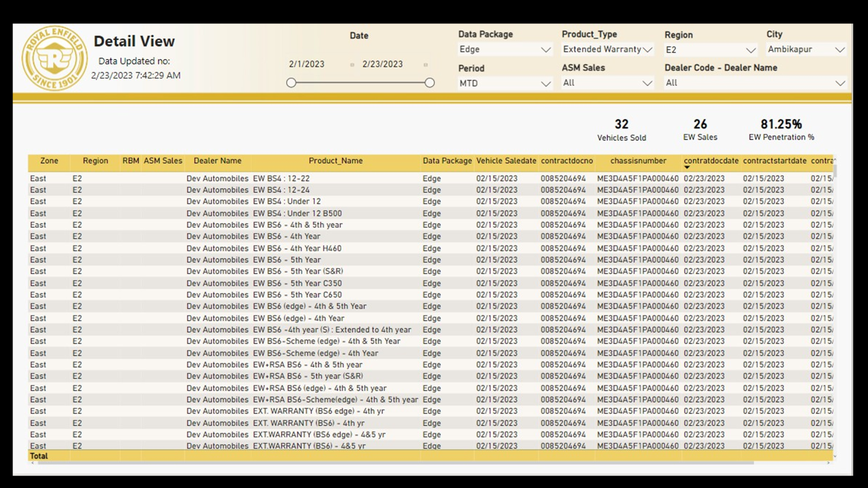This screenshot has width=868, height=488.
Task: Click the table's vertical scrollbar thumb
Action: click(835, 170)
